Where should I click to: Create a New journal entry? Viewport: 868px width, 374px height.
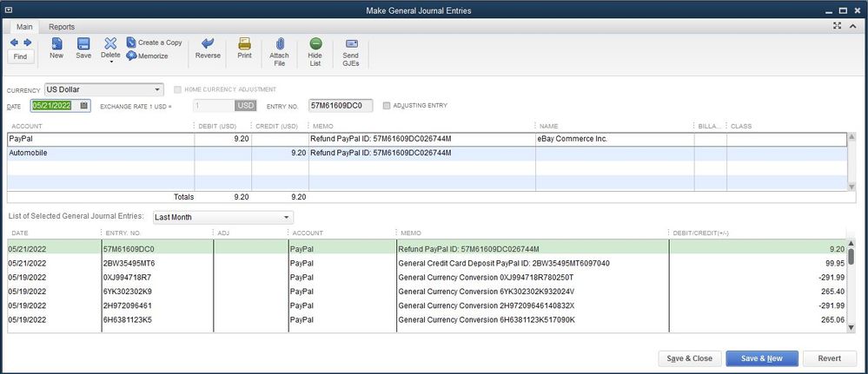point(56,47)
